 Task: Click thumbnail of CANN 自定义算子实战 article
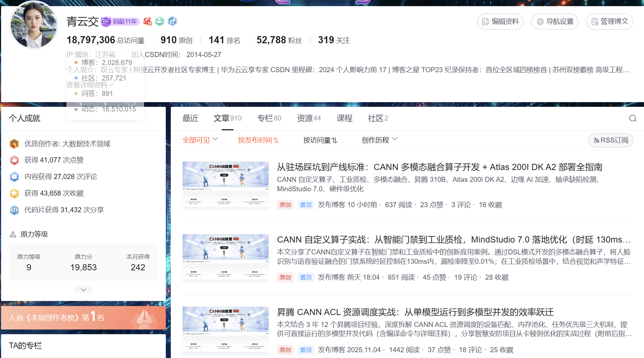pos(226,258)
